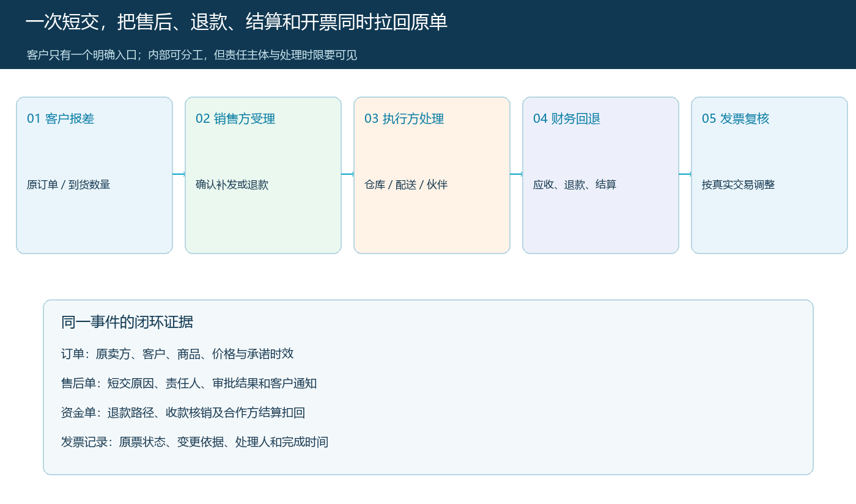Screen dimensions: 856x504
Task: Select the slide title about 一次短交
Action: 237,22
